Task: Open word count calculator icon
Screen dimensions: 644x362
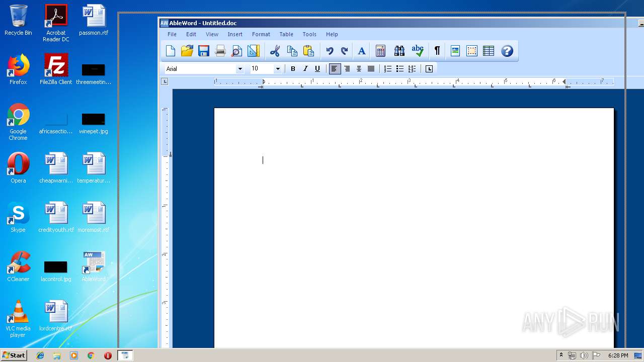Action: (380, 51)
